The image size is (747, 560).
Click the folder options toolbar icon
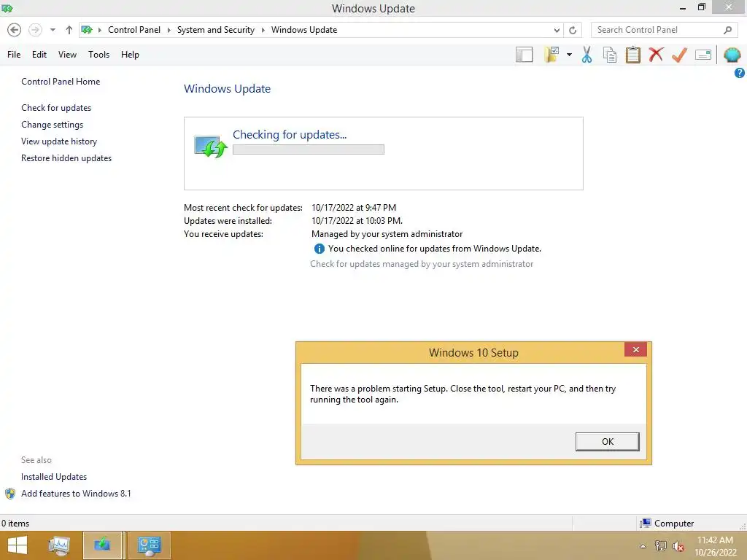pos(551,55)
